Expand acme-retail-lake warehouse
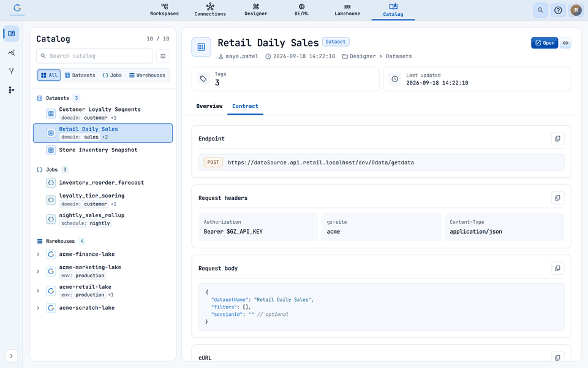The image size is (588, 368). [x=38, y=291]
